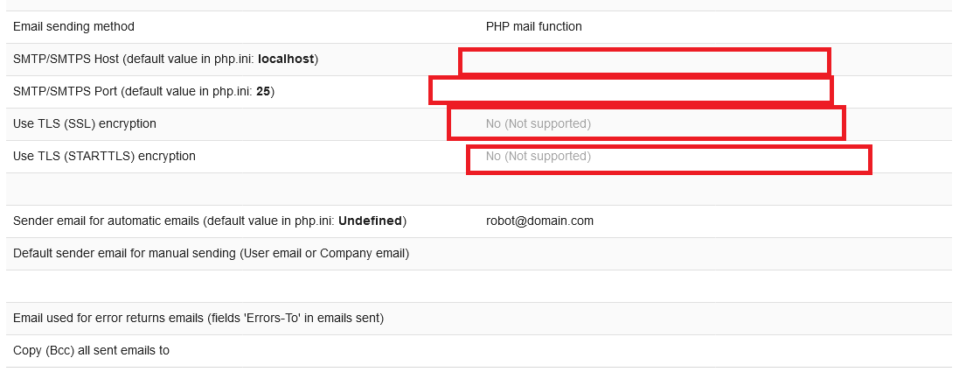Click the blank gray row below STARTTLS
The height and width of the screenshot is (379, 980).
[479, 189]
